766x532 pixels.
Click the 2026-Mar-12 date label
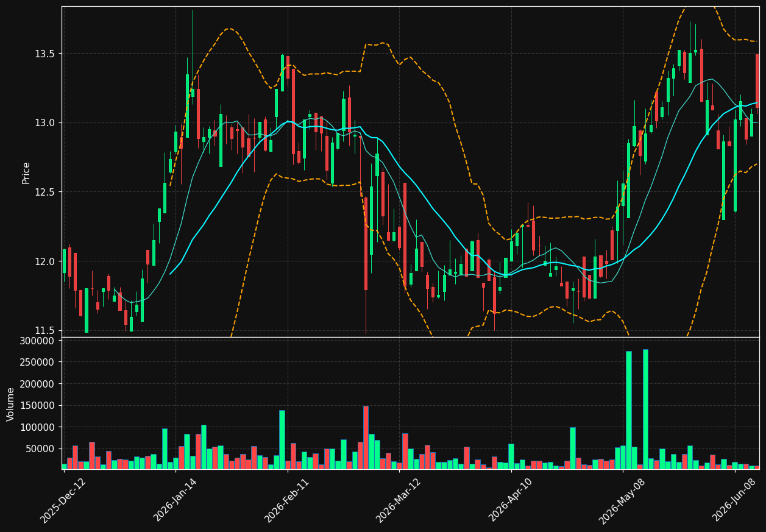pyautogui.click(x=399, y=501)
